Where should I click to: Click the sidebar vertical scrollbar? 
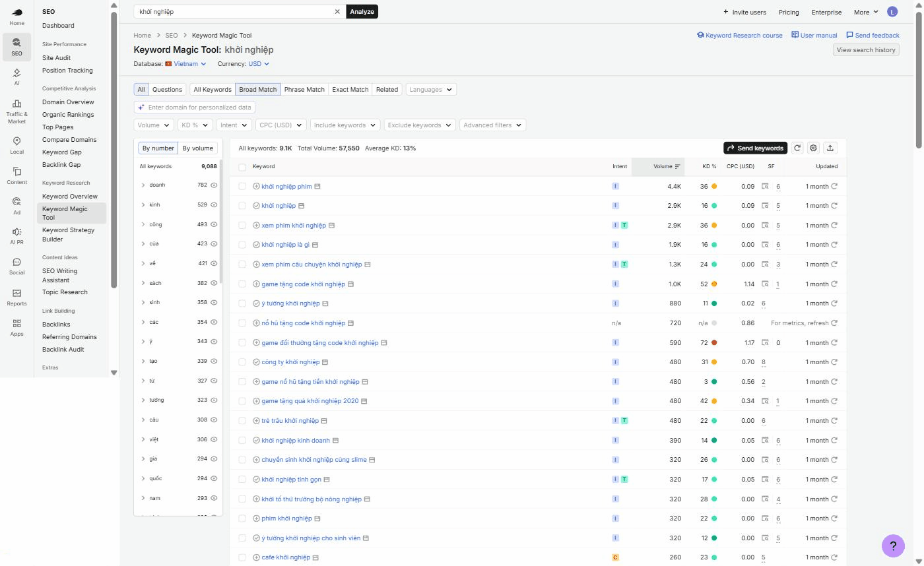pos(114,150)
